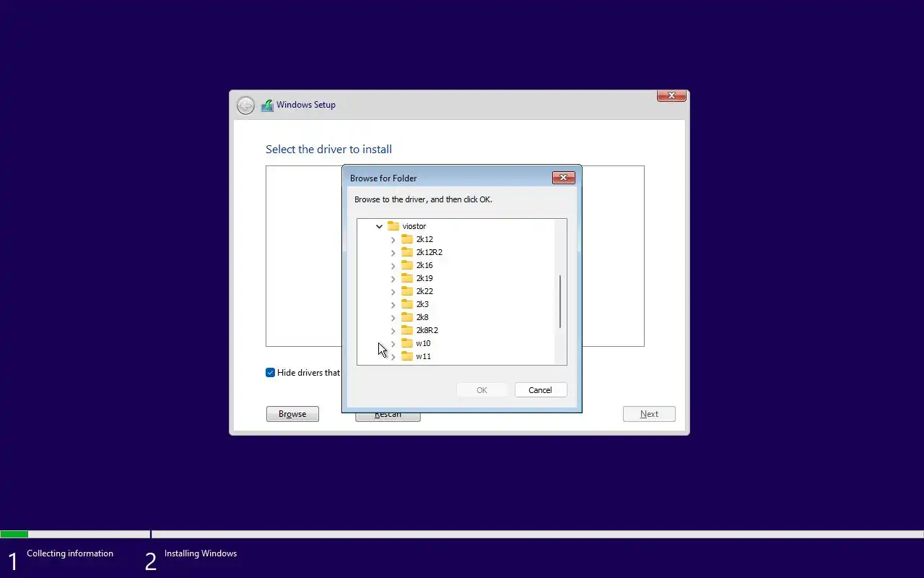Click the w11 folder icon
This screenshot has height=578, width=924.
(x=407, y=356)
